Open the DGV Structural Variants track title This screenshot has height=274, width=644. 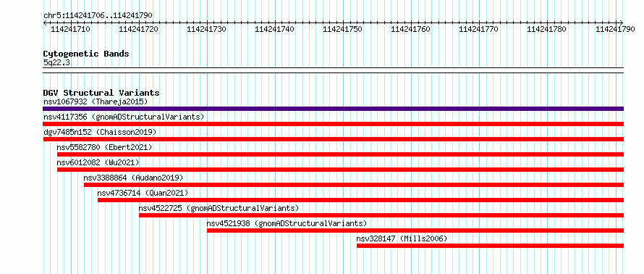pos(101,93)
